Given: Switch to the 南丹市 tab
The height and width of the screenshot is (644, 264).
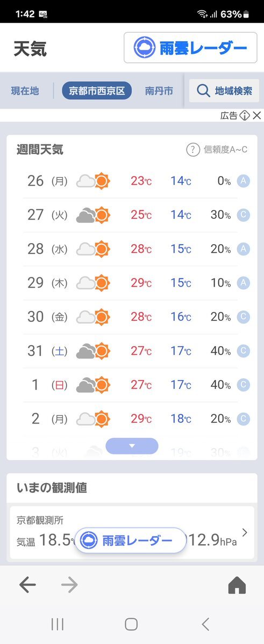Looking at the screenshot, I should 159,91.
